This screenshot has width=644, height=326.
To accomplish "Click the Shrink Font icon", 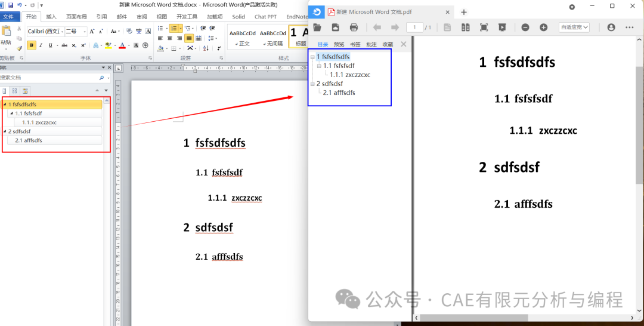I will [101, 31].
